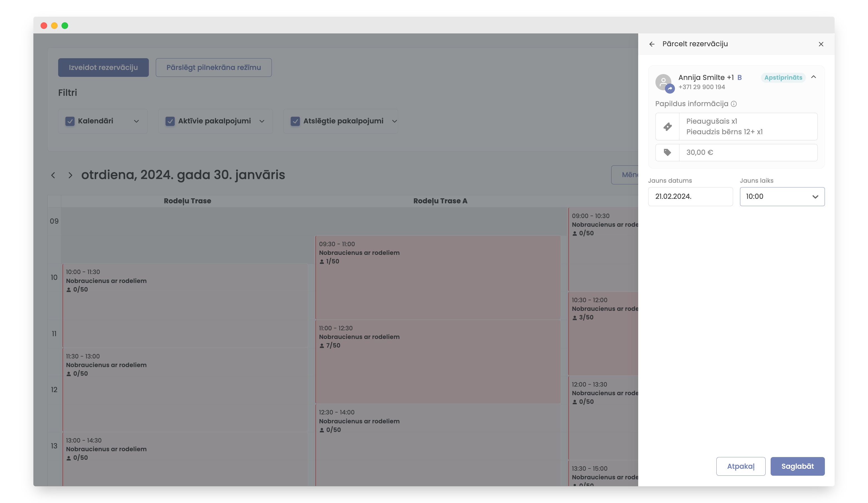Expand the Aktīvie pakalpojumi dropdown arrow

coord(262,121)
